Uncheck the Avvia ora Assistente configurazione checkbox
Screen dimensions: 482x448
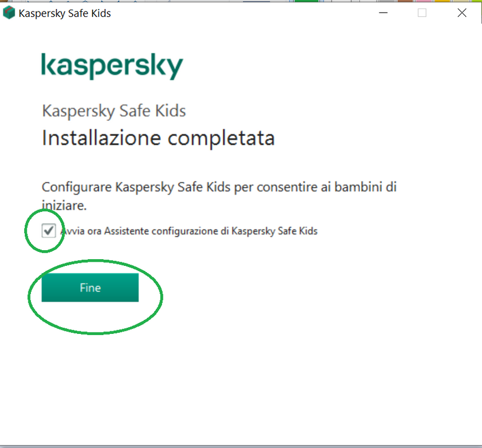pyautogui.click(x=49, y=231)
